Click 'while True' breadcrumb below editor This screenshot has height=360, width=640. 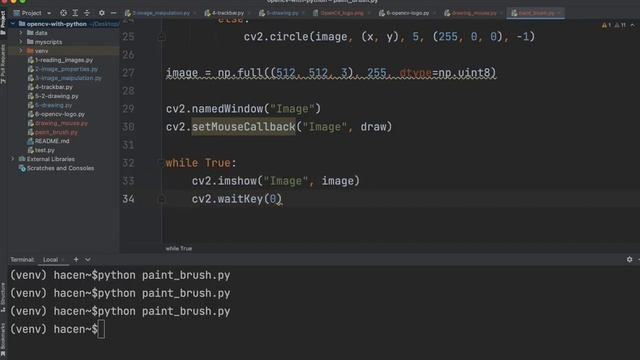click(x=178, y=248)
